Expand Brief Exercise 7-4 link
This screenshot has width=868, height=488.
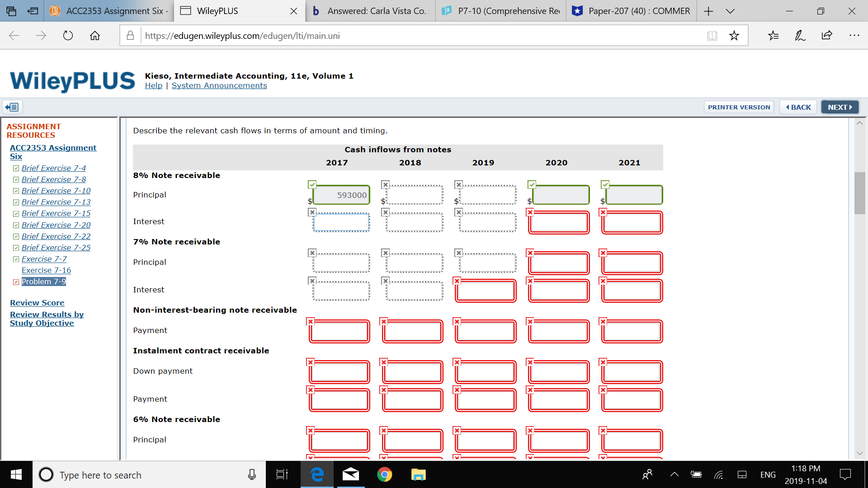pos(52,168)
